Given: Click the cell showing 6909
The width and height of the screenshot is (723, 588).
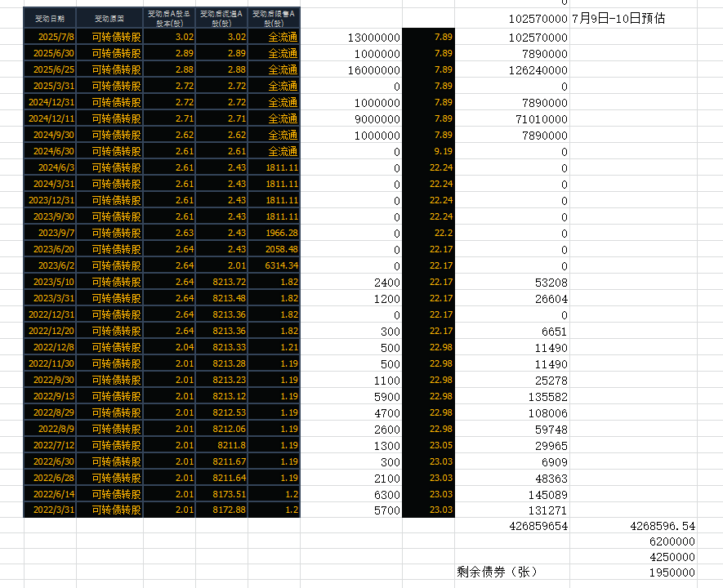Looking at the screenshot, I should point(511,462).
